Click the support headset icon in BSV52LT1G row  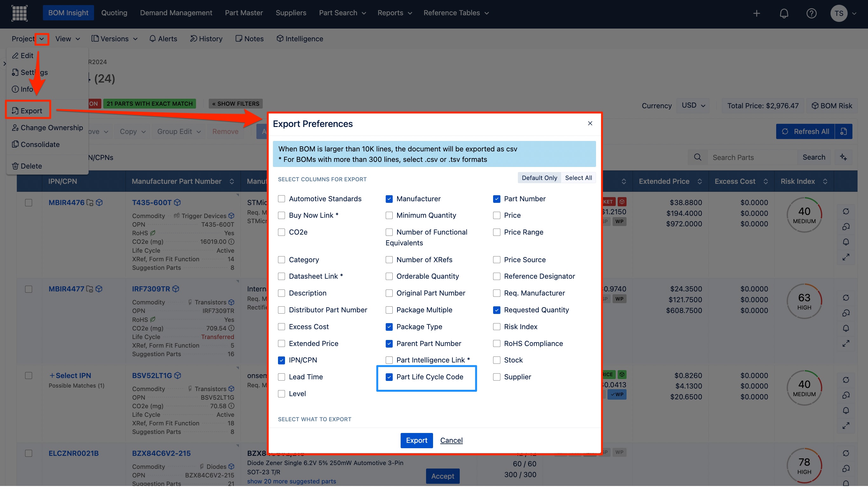pyautogui.click(x=846, y=395)
